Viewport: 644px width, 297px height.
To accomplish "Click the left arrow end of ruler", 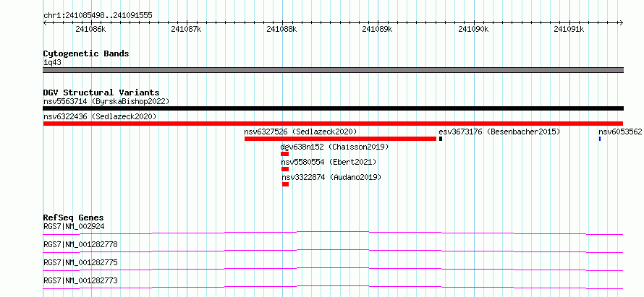I will (45, 22).
